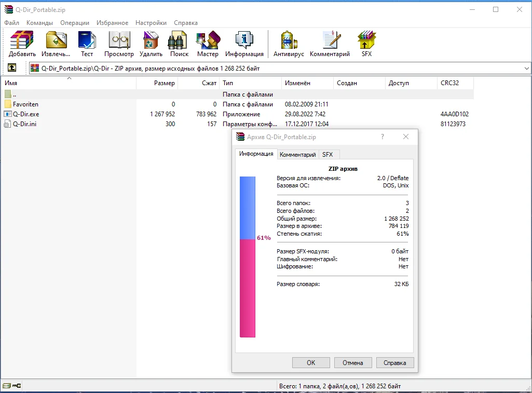This screenshot has width=532, height=393.
Task: Click the Размер словаря value 32 КБ
Action: tap(401, 284)
